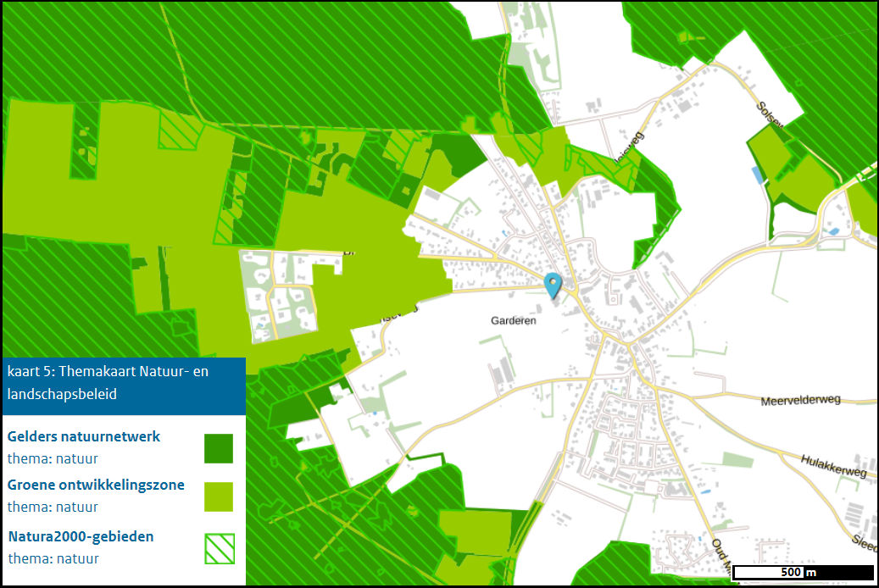This screenshot has width=879, height=588.
Task: Select the Groene ontwikkelingszone legend label
Action: pyautogui.click(x=96, y=485)
